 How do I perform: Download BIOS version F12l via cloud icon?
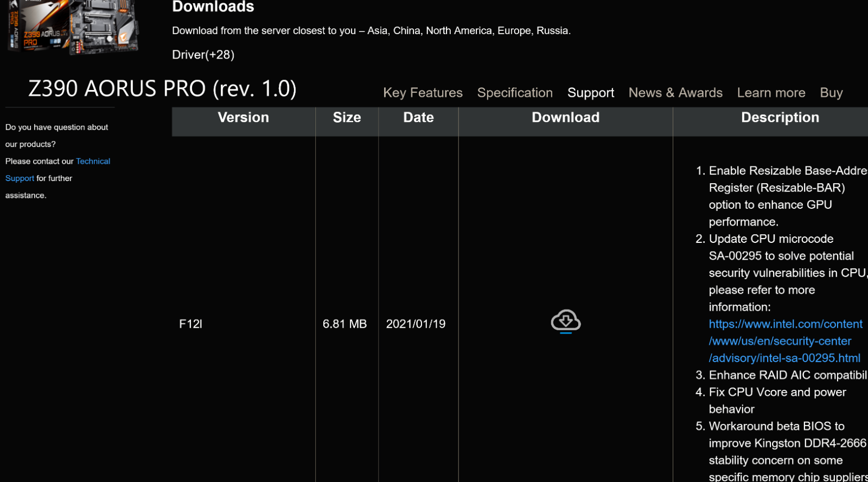tap(565, 322)
